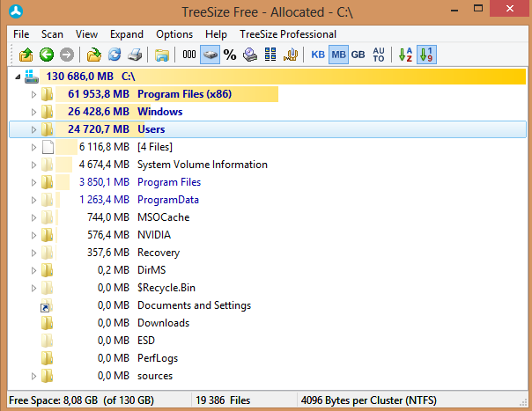Expand the MSOCache folder
The image size is (532, 411).
(x=33, y=217)
